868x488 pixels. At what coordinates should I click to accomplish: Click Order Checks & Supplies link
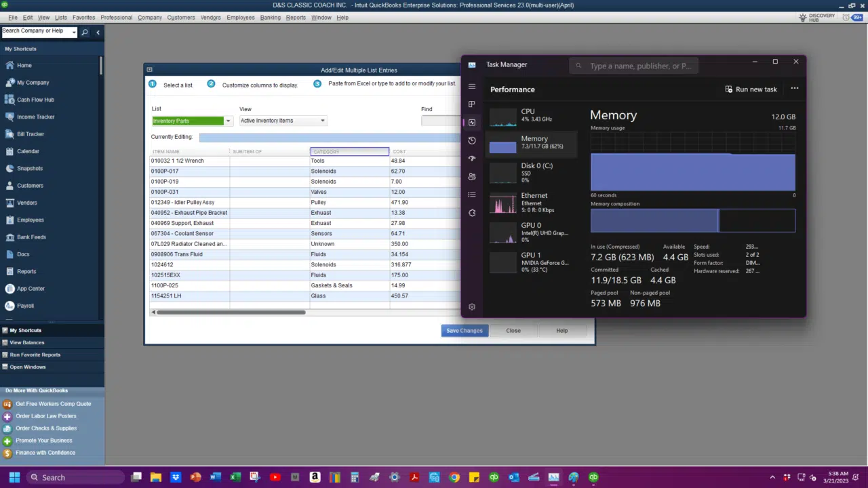pyautogui.click(x=46, y=428)
